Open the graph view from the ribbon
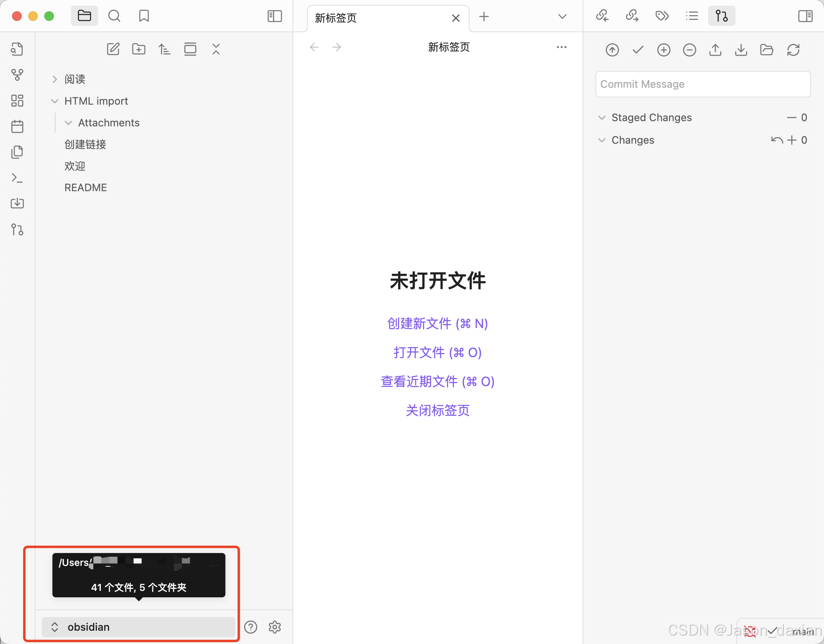This screenshot has height=644, width=824. pyautogui.click(x=17, y=75)
